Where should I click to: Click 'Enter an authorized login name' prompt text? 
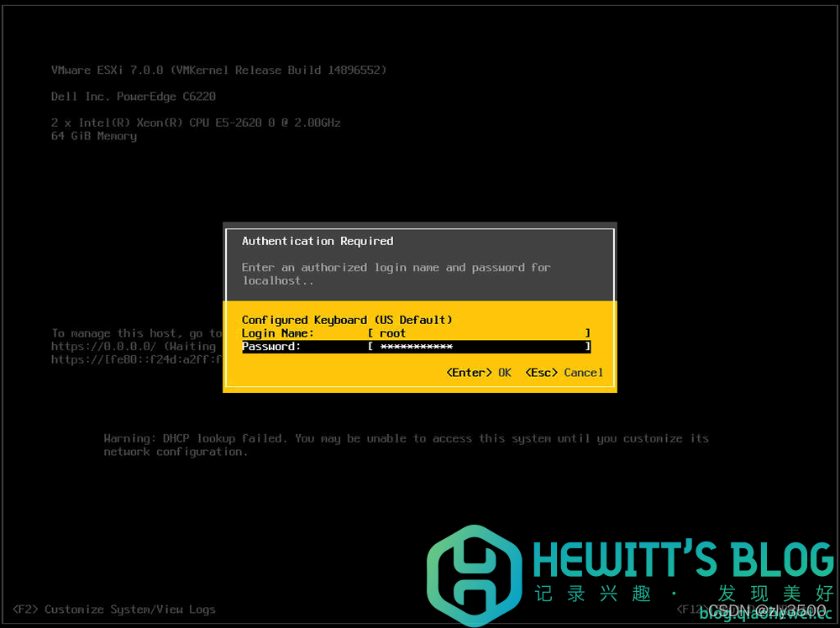coord(396,274)
